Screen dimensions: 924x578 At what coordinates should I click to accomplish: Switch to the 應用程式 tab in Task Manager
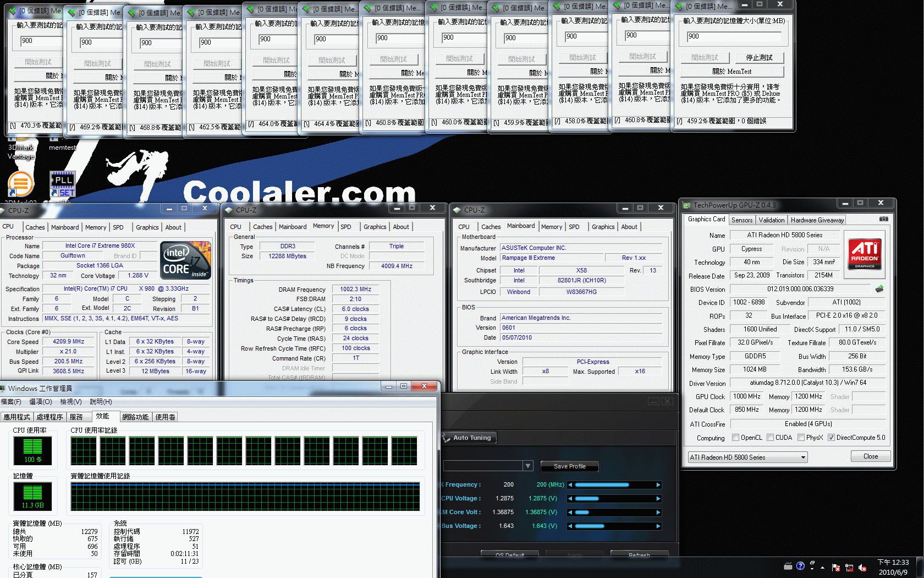17,417
